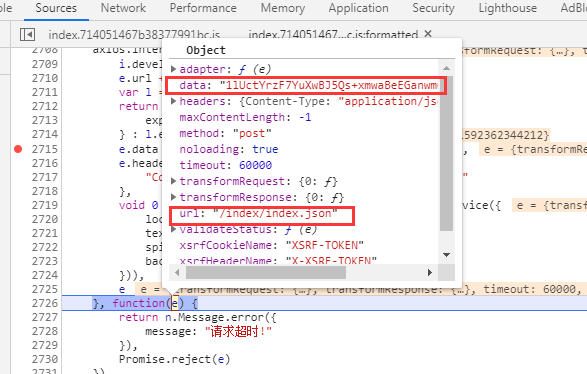Viewport: 587px width, 374px height.
Task: Click line number 2730 in gutter
Action: tap(45, 359)
